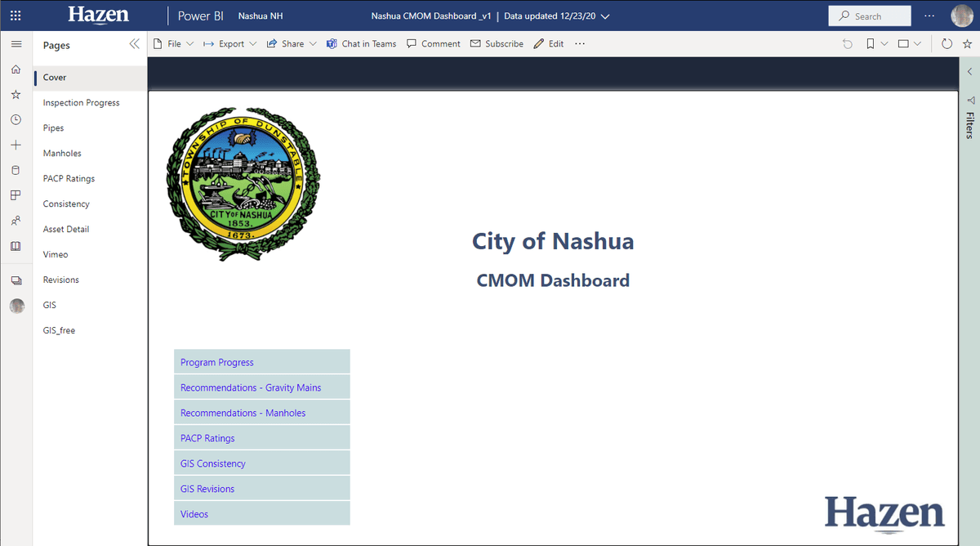
Task: Select the Asset Detail page
Action: [90, 230]
